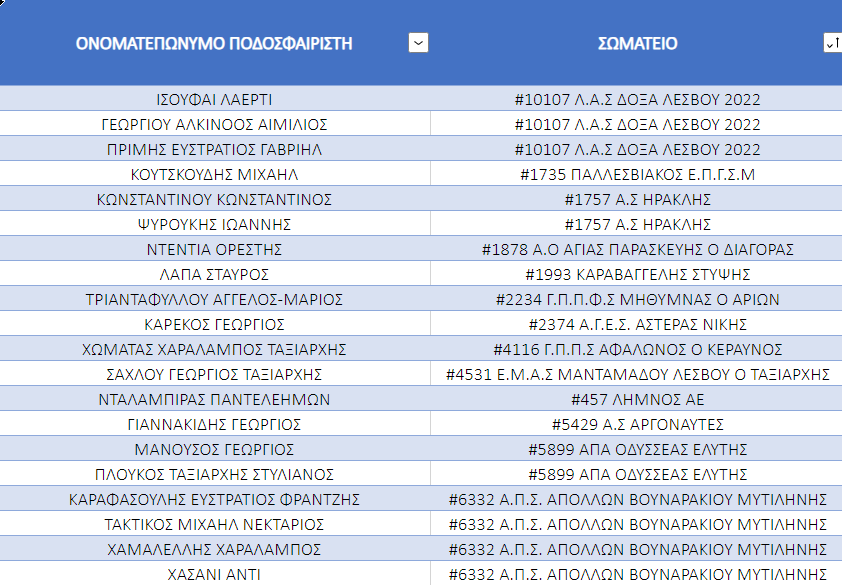Select cell #1878 Α.Ο ΑΓΙΑΣ ΠΑΡΑΣΚΕΥΗΣ Ο ΔΙΑΓΟΡΑΣ

pos(636,248)
